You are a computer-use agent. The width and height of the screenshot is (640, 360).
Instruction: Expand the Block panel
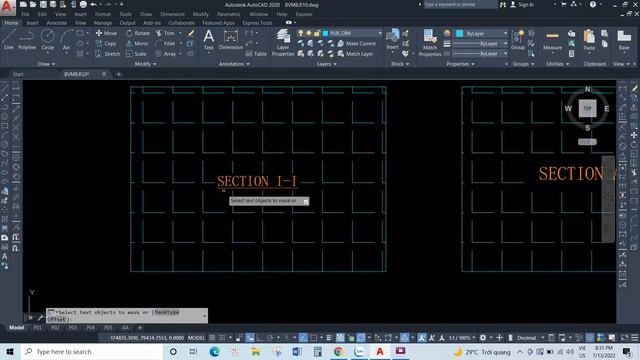click(x=400, y=64)
